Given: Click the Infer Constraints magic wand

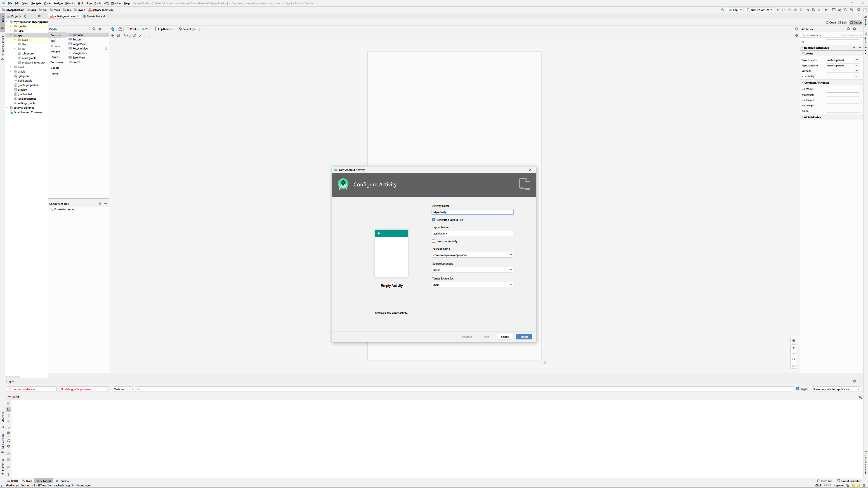Looking at the screenshot, I should 141,35.
